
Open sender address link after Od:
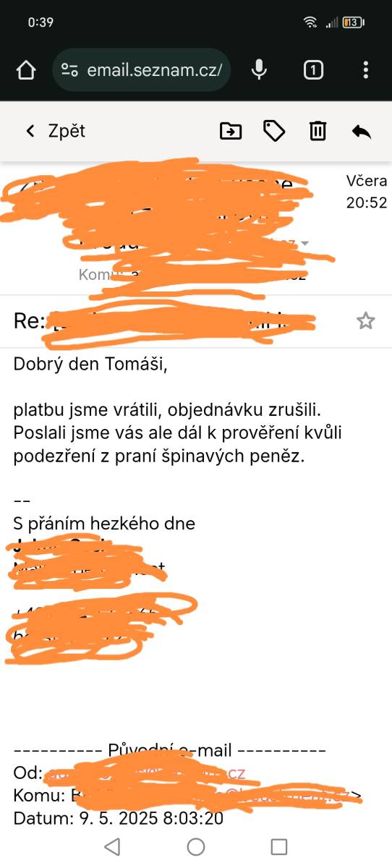(145, 773)
